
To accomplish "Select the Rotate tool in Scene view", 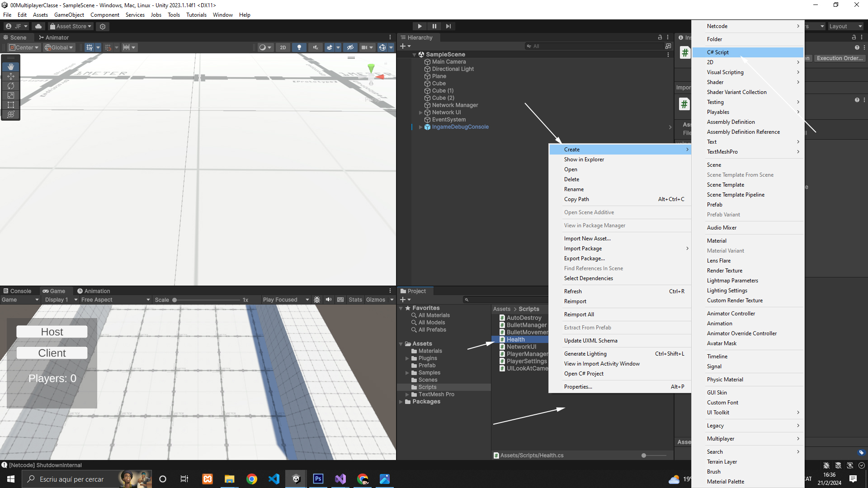I will coord(11,86).
